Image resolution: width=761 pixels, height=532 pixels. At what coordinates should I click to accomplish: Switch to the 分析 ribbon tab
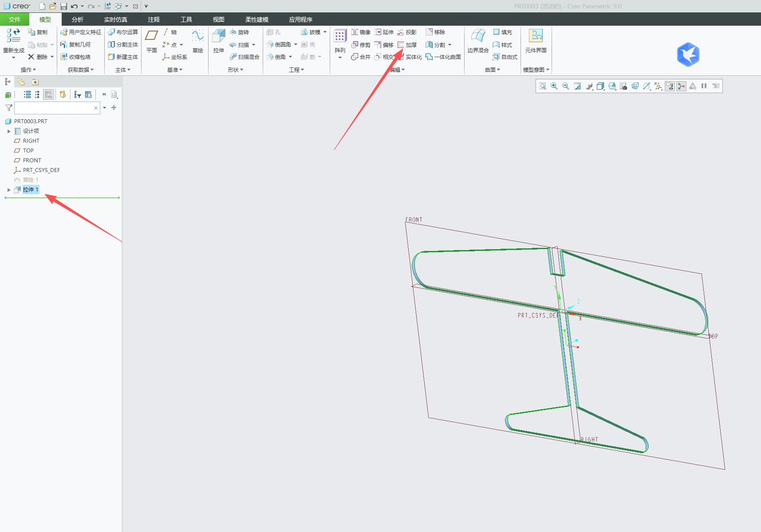[77, 20]
